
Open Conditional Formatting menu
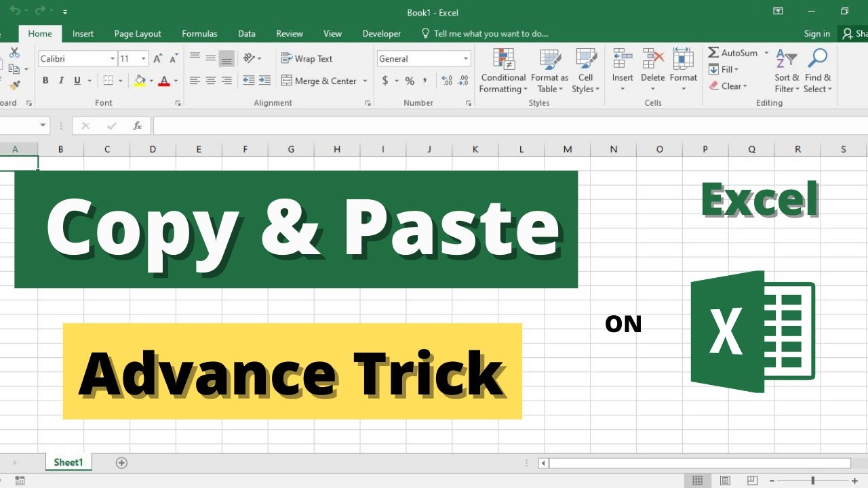click(502, 71)
